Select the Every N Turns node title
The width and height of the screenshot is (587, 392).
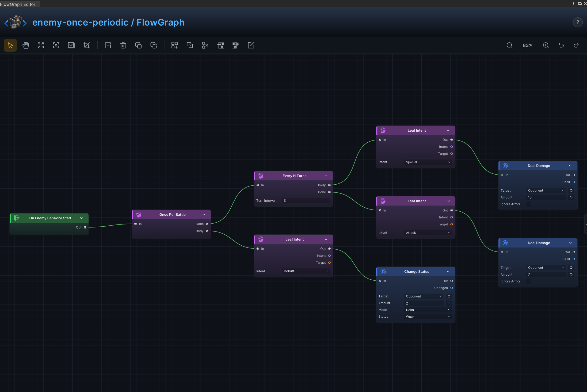click(x=294, y=176)
